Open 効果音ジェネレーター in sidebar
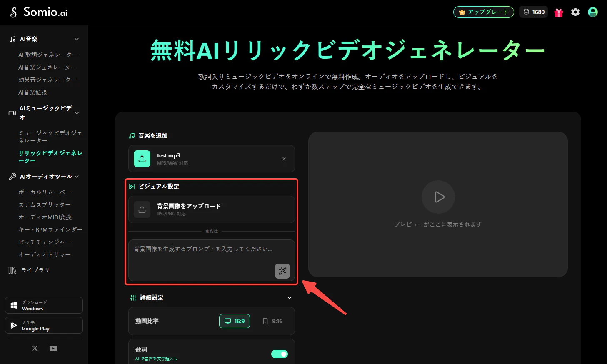Image resolution: width=607 pixels, height=364 pixels. pos(47,80)
